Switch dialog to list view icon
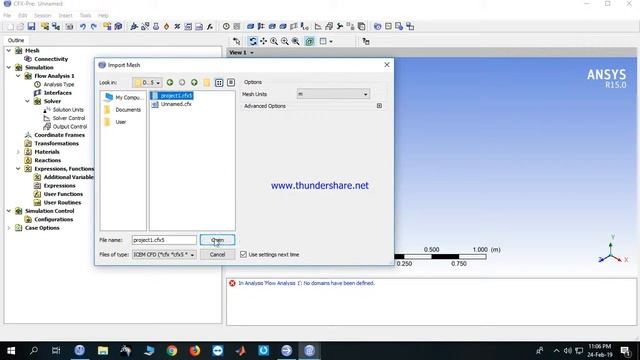The image size is (640, 360). (x=219, y=82)
